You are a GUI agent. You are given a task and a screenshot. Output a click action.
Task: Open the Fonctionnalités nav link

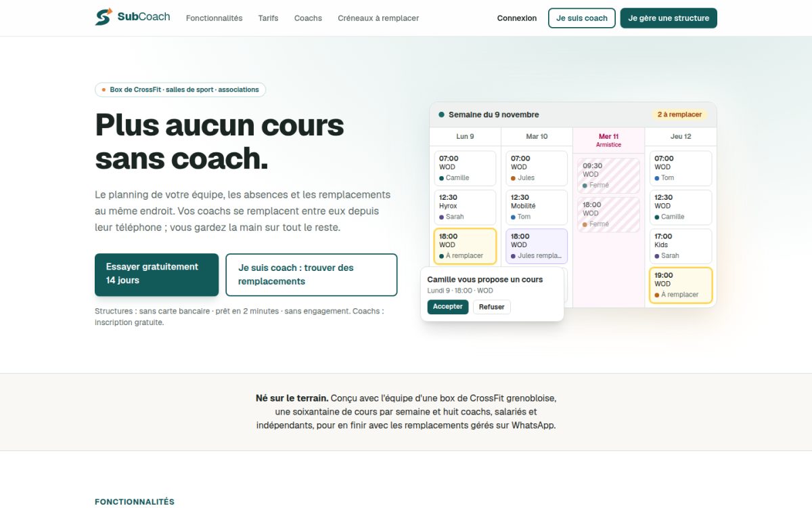(214, 18)
